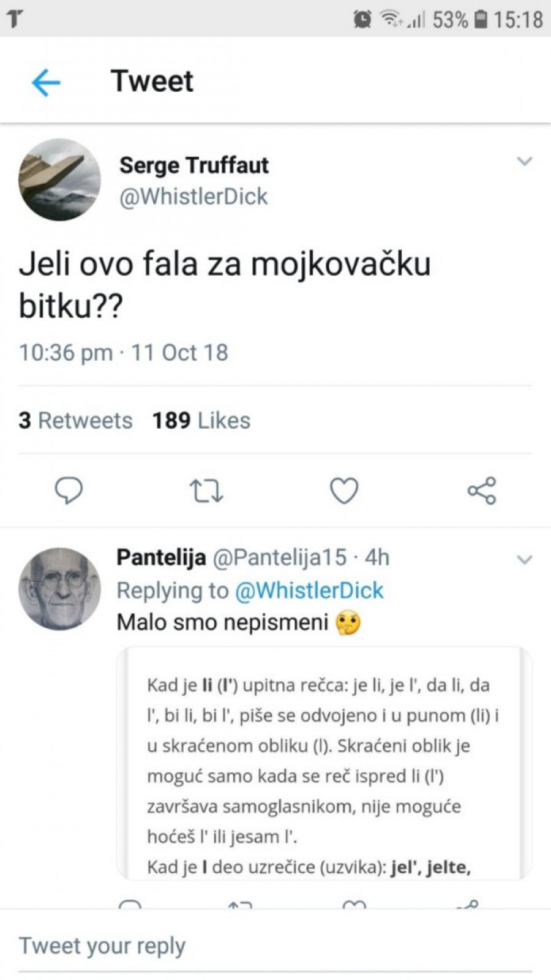Tap the share icon under main tweet
Image resolution: width=551 pixels, height=980 pixels.
482,491
